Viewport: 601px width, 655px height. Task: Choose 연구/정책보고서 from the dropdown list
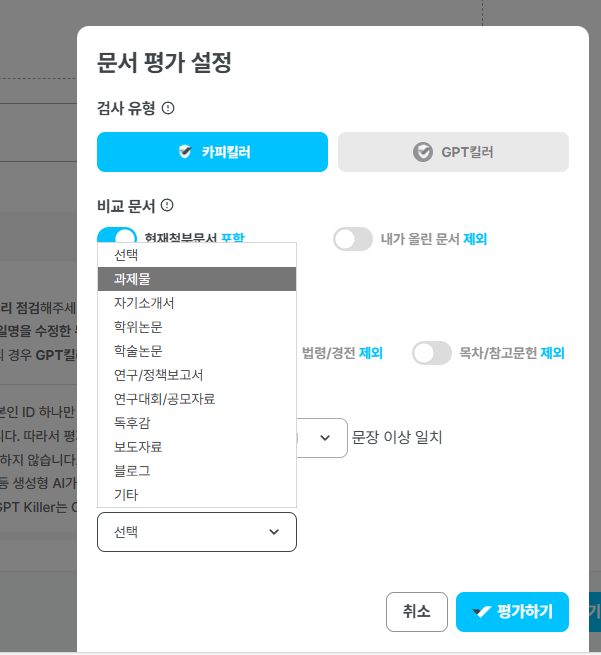(x=197, y=375)
